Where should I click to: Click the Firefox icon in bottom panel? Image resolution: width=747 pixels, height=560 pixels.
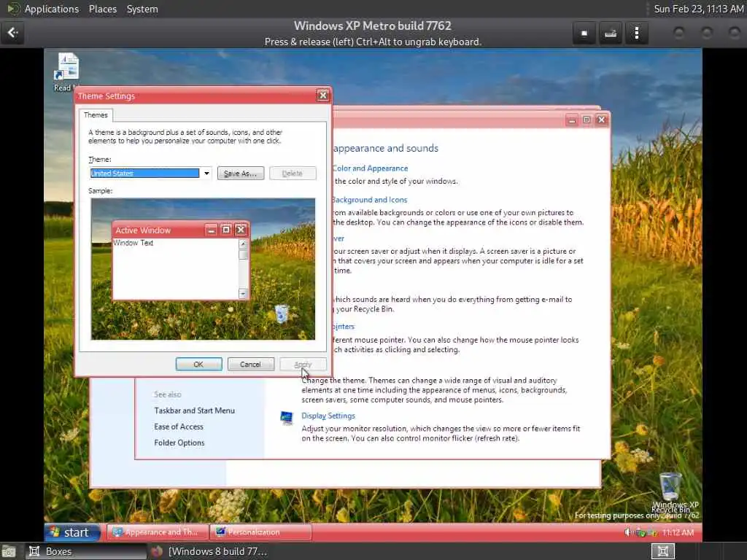(x=157, y=551)
